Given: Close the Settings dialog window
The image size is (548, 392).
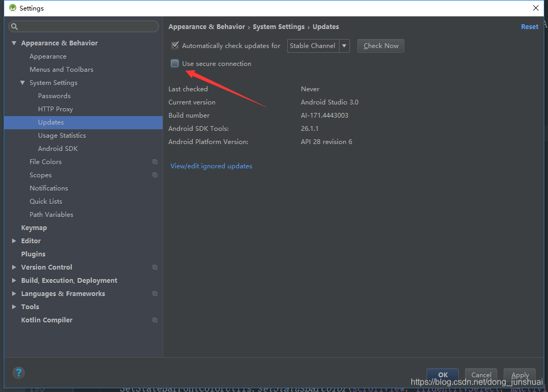Looking at the screenshot, I should coord(536,8).
